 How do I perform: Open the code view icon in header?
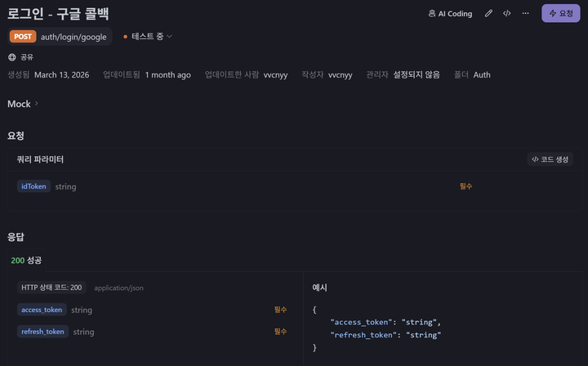click(506, 14)
